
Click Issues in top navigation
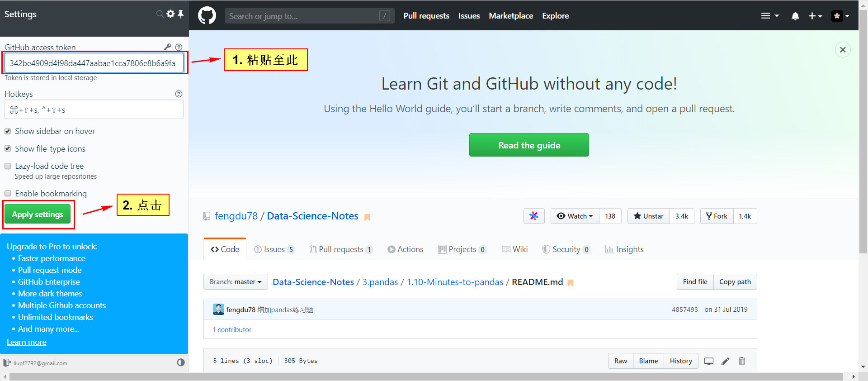click(x=469, y=16)
